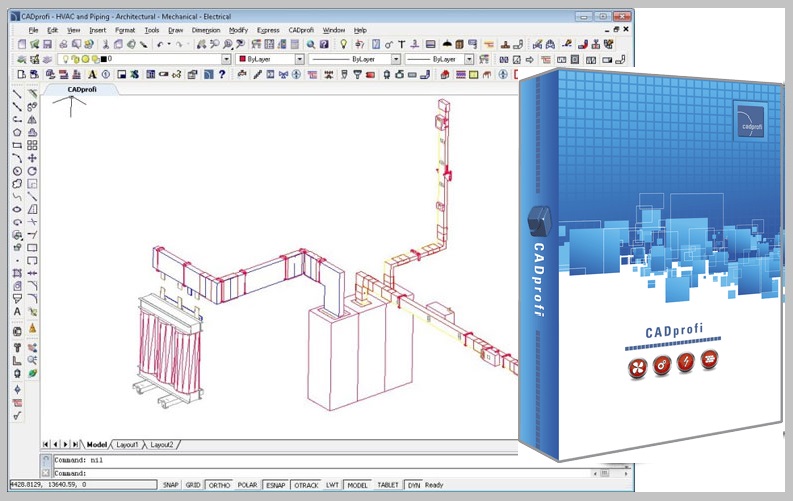Screen dimensions: 793x501
Task: Open the Dimension menu
Action: coord(206,30)
